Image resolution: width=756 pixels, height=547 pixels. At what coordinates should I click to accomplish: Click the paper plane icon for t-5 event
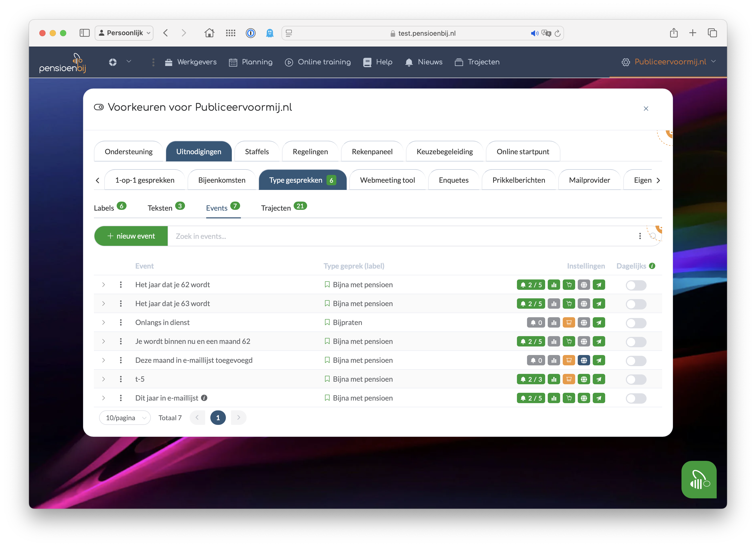click(599, 379)
